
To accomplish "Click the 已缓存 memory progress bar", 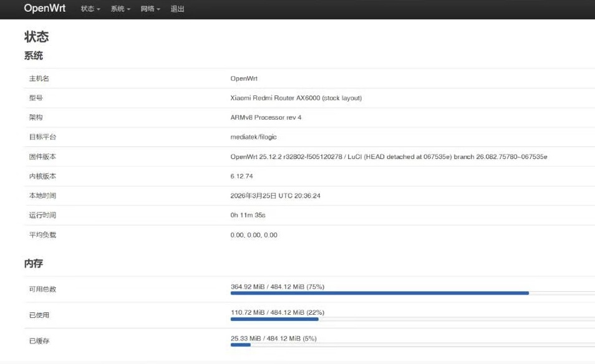I will tap(412, 345).
